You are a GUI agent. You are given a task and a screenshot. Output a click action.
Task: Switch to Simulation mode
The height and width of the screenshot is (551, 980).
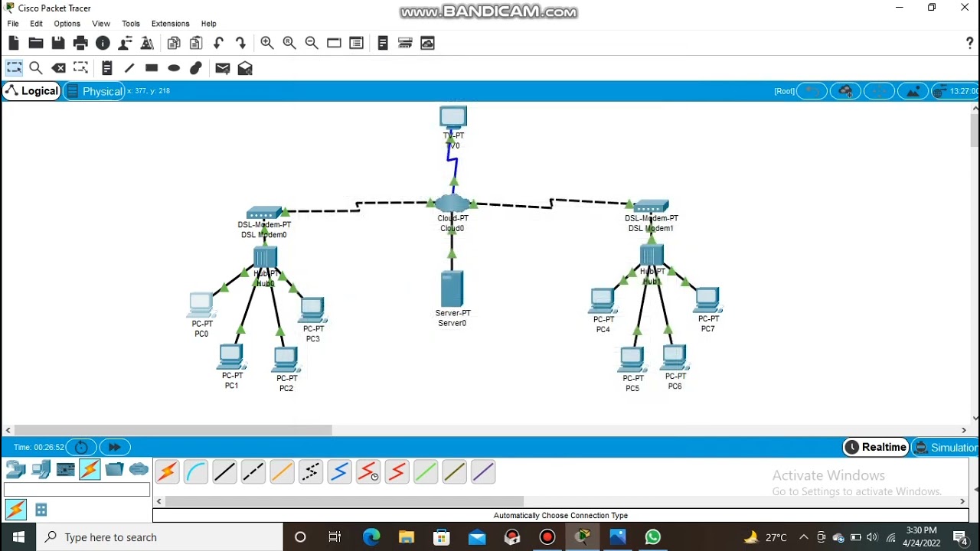(x=946, y=448)
